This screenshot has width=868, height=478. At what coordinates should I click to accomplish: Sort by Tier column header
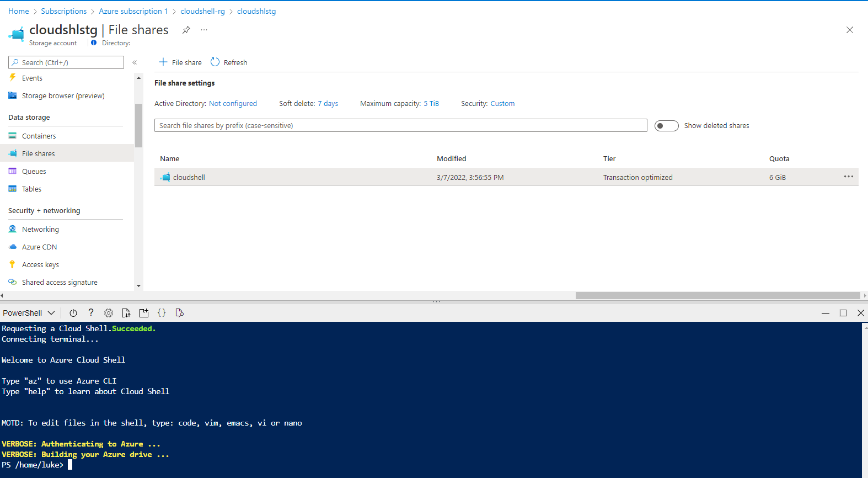pyautogui.click(x=609, y=158)
